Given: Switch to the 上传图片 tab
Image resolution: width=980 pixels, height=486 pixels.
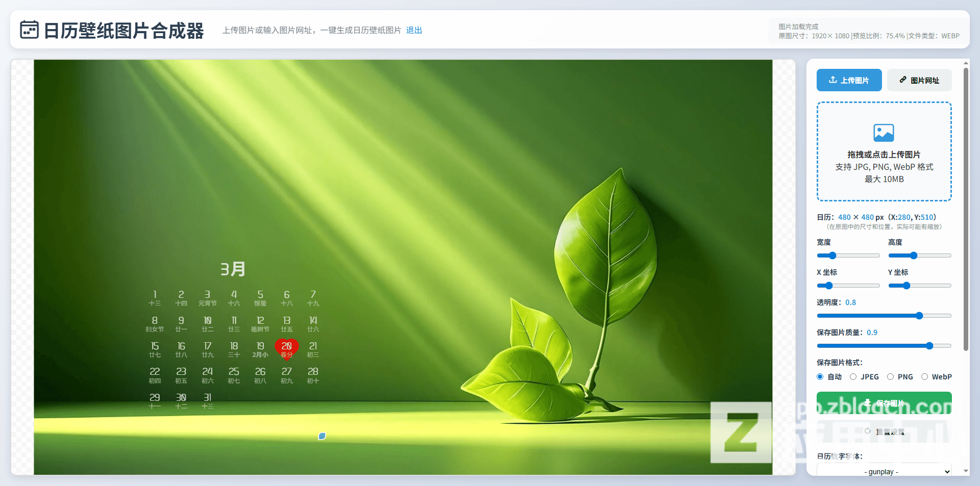Looking at the screenshot, I should (x=849, y=80).
